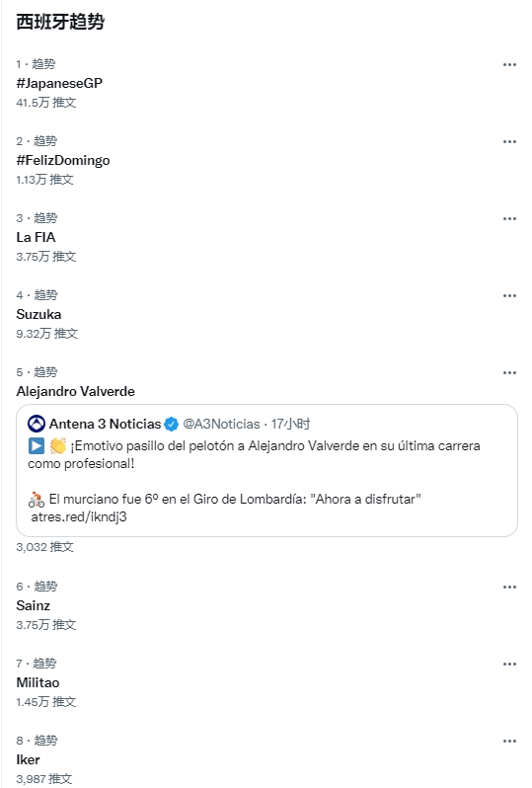Click the verified badge beside Antena 3 Noticias
Screen dimensions: 532x788
click(172, 425)
